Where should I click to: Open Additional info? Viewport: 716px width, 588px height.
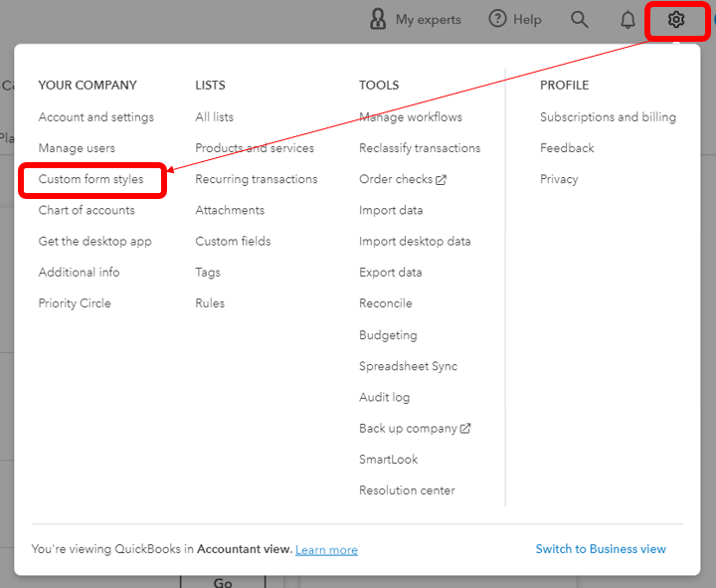click(79, 273)
